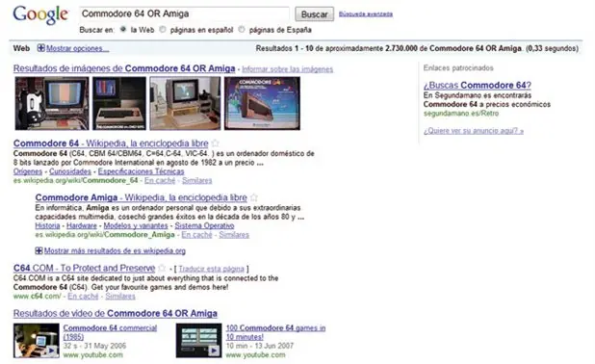Click the 'Web' label in results bar
595x364 pixels.
tap(21, 48)
